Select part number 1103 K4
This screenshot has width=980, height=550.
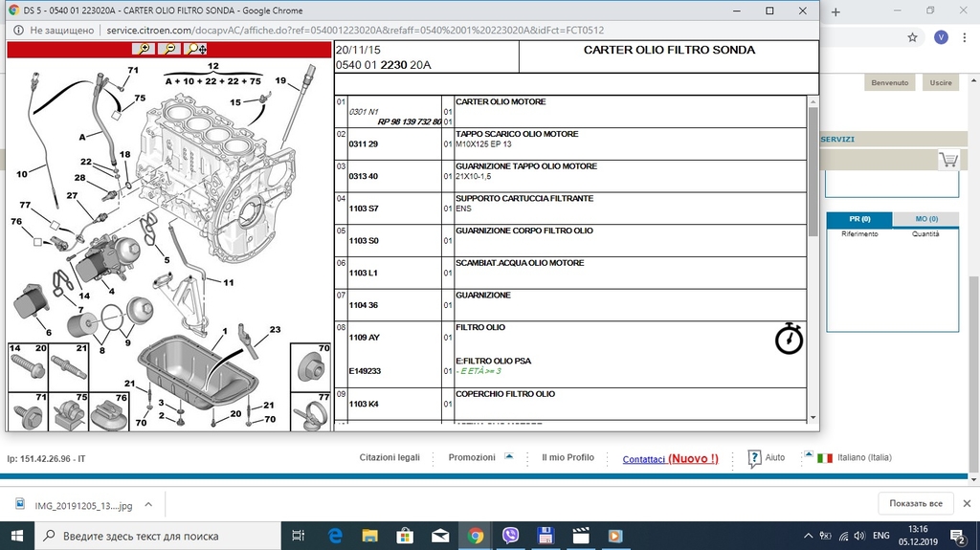pos(363,404)
